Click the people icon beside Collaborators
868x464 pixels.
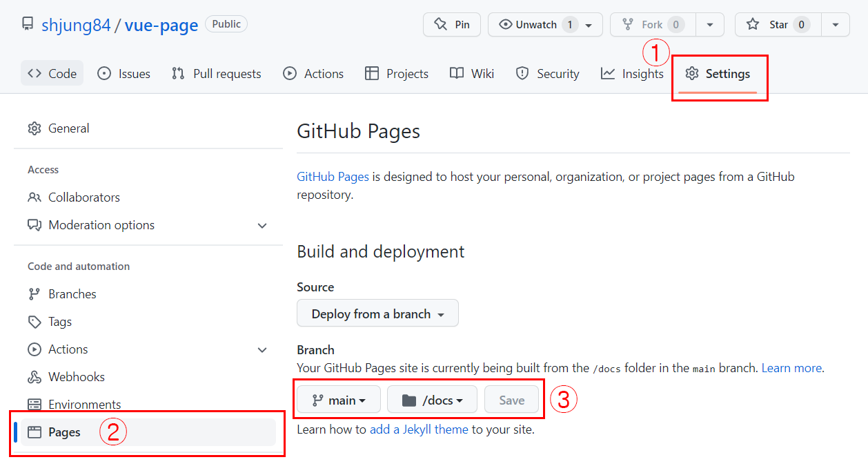(34, 197)
